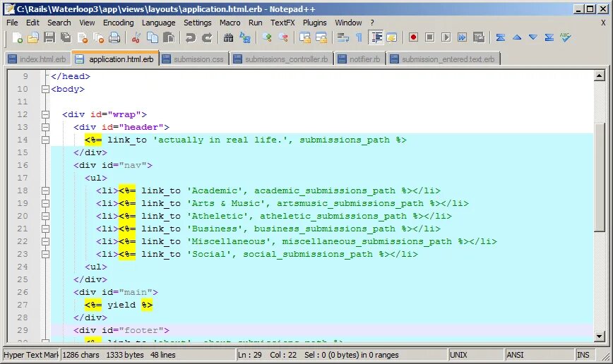The height and width of the screenshot is (364, 613).
Task: Open the Language menu
Action: pos(158,23)
